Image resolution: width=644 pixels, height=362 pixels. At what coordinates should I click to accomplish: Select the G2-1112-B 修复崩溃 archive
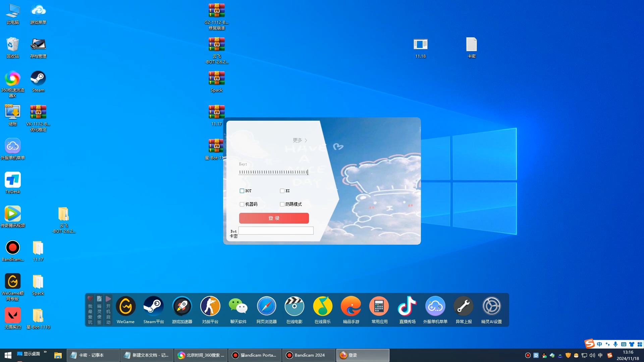[x=216, y=17]
